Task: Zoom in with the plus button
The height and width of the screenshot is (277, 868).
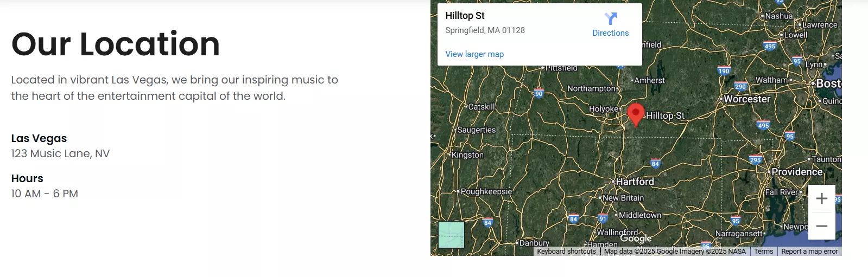Action: point(822,198)
